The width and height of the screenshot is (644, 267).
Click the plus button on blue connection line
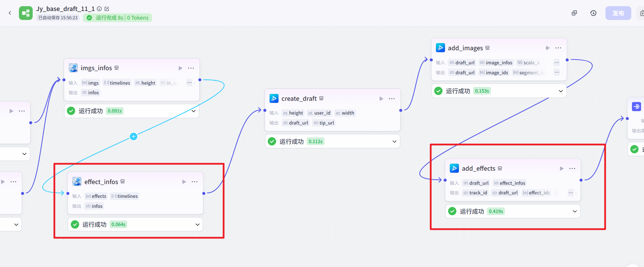133,137
